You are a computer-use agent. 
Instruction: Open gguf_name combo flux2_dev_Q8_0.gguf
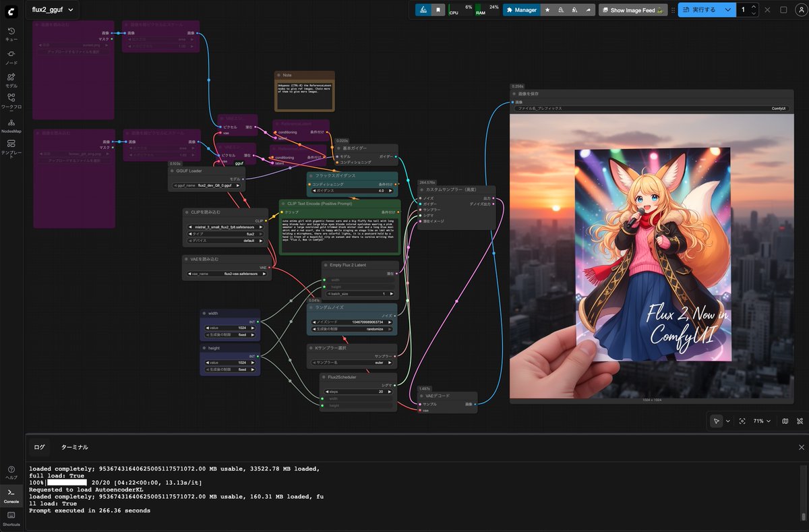pos(206,185)
